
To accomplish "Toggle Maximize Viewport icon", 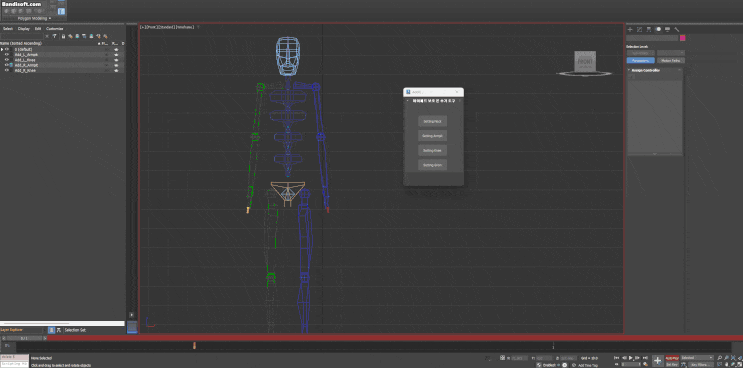I will coord(740,364).
